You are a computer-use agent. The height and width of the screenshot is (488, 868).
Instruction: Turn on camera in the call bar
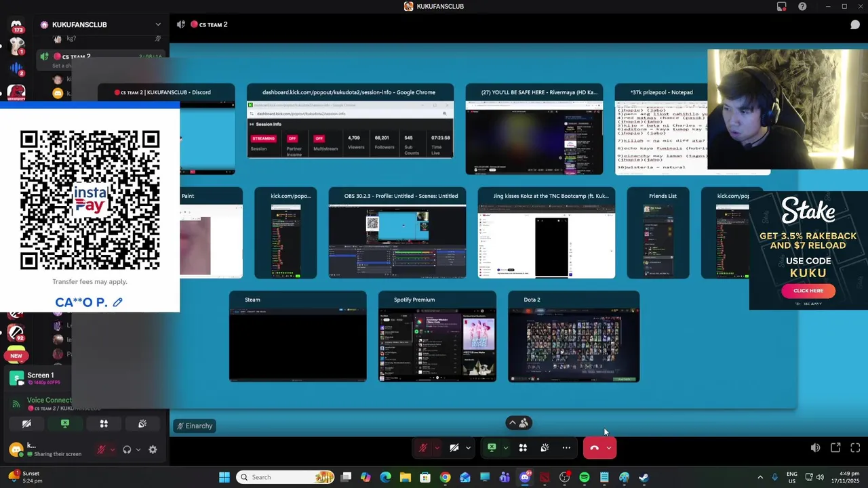point(454,448)
